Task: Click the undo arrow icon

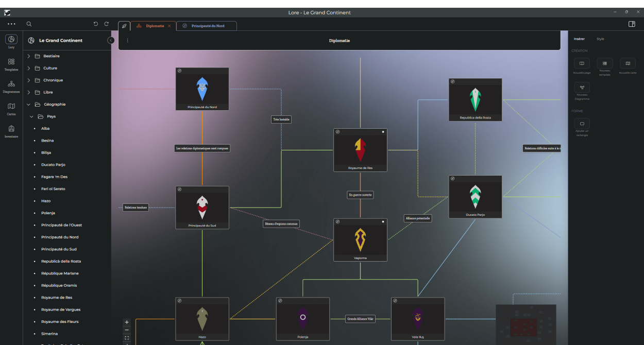Action: click(x=96, y=24)
